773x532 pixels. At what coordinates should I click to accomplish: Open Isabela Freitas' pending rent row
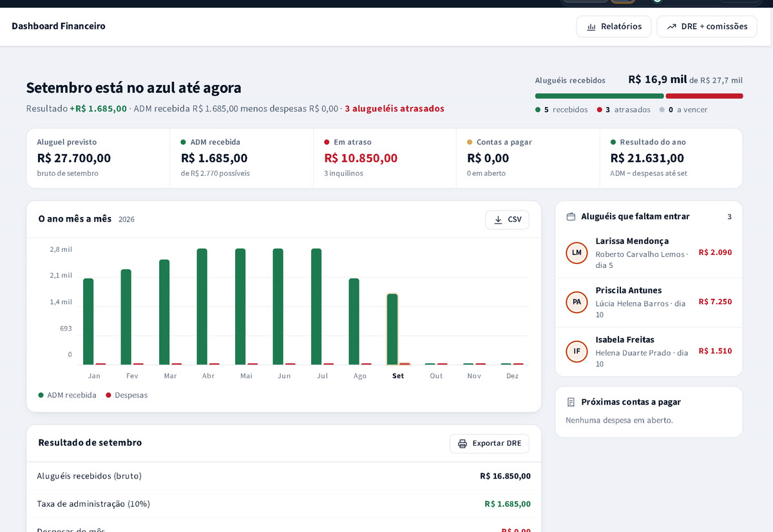tap(649, 352)
